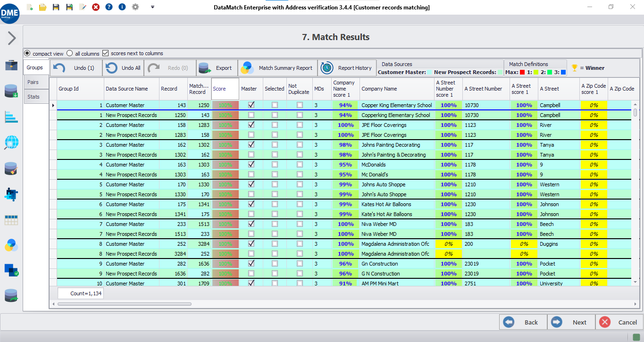Click the green status indicator in status bar
Image resolution: width=644 pixels, height=342 pixels.
[x=637, y=337]
